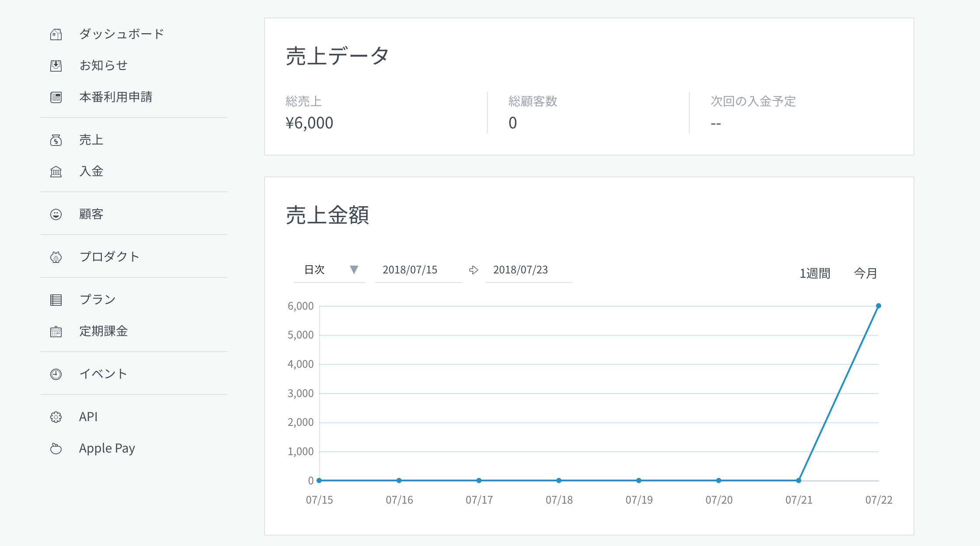Edit the start date 2018/07/15 field

tap(418, 270)
